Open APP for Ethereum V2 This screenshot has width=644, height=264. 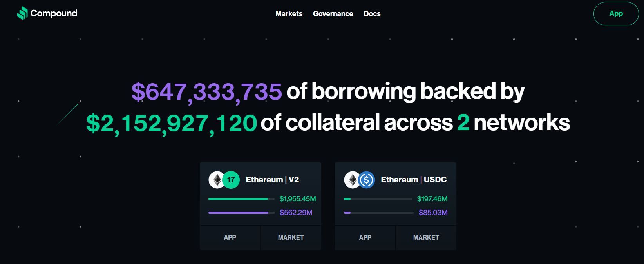[x=230, y=237]
